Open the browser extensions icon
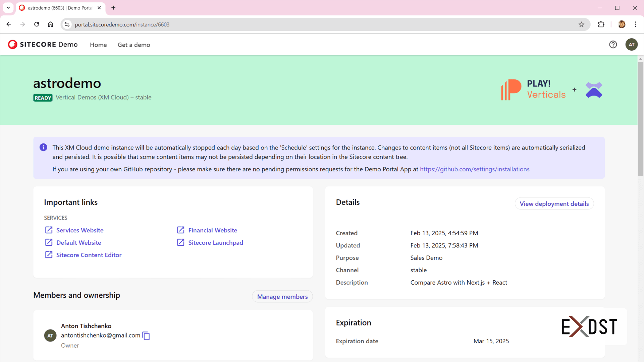Viewport: 644px width, 362px height. tap(601, 24)
